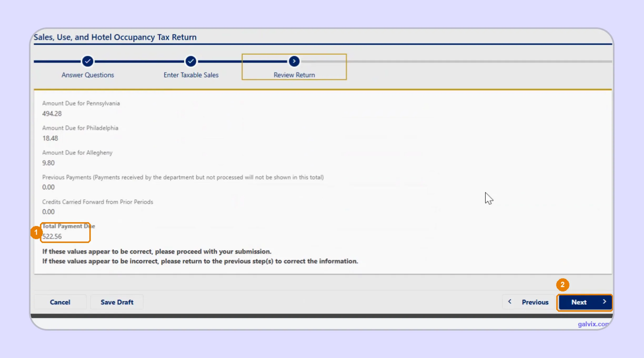644x358 pixels.
Task: Click the Sales, Use, and Hotel Occupancy Tax Return title
Action: coord(115,37)
